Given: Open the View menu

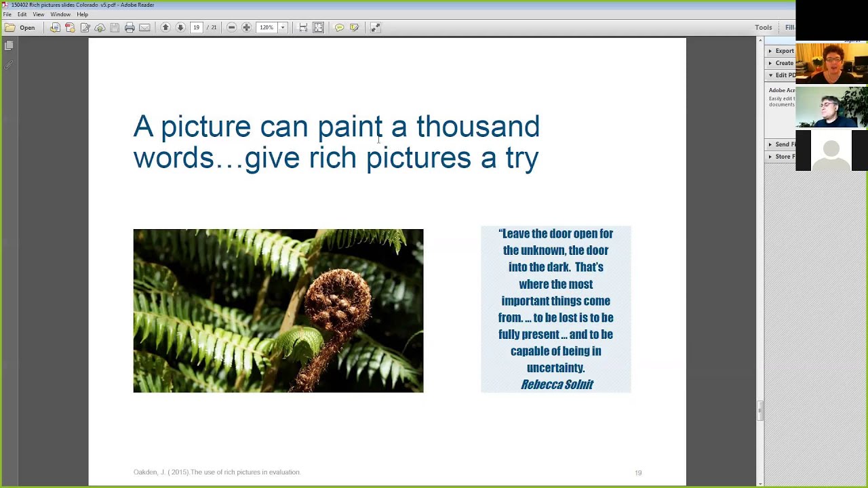Looking at the screenshot, I should (x=39, y=14).
